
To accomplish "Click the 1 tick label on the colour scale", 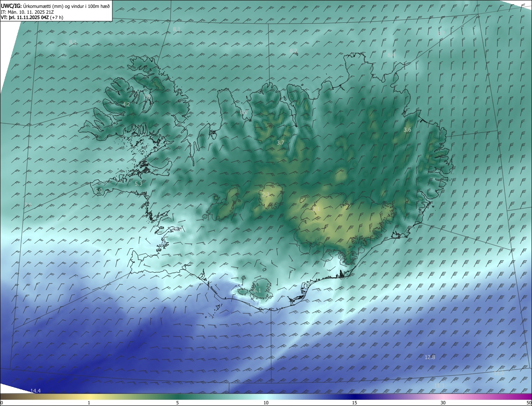I will click(89, 403).
